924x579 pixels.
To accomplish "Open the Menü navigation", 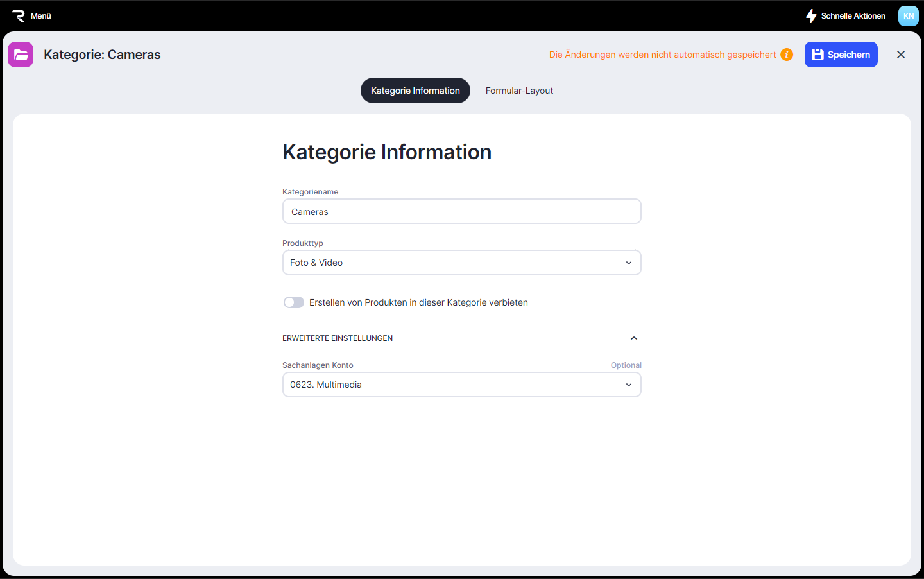I will 41,16.
